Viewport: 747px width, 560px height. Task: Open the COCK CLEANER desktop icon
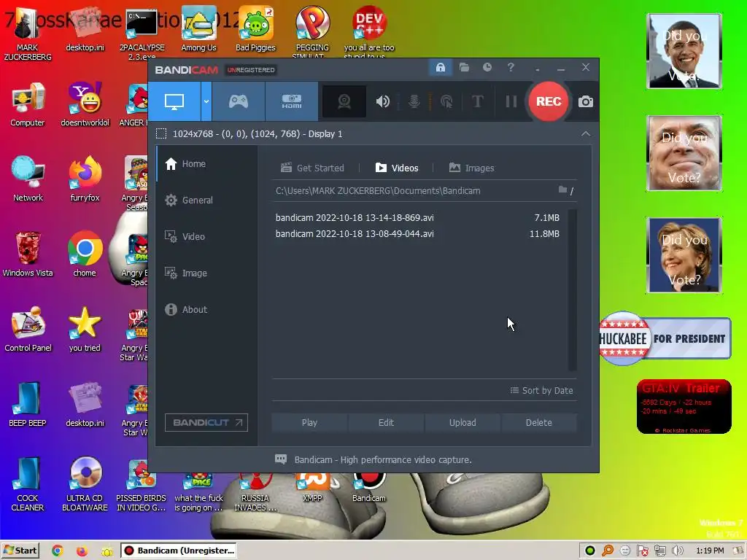click(28, 484)
